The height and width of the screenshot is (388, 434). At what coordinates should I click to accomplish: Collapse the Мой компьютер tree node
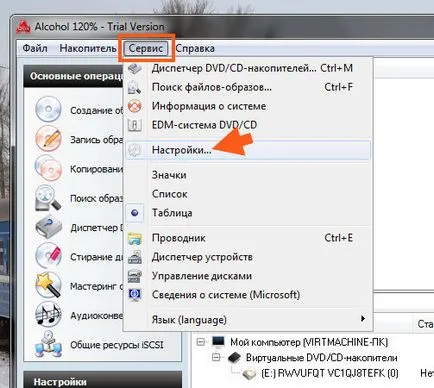(201, 342)
